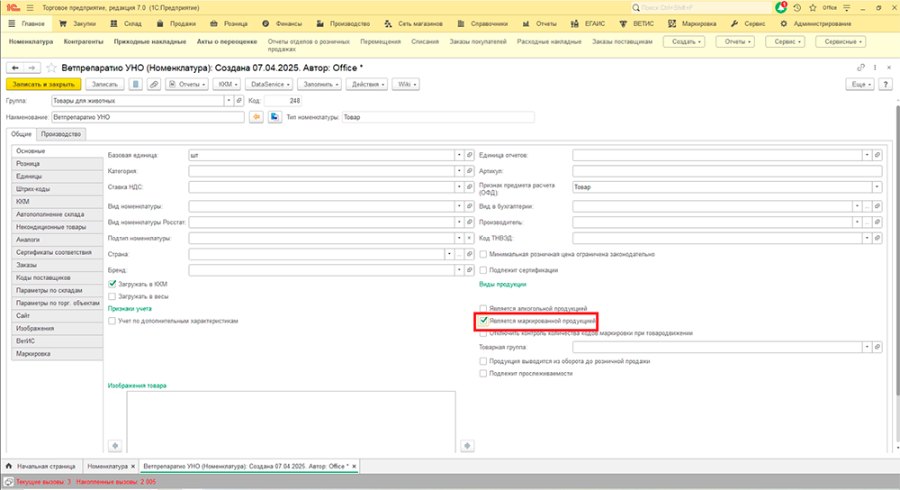Viewport: 900px width, 490px height.
Task: Click the back arrow navigation button
Action: click(15, 68)
